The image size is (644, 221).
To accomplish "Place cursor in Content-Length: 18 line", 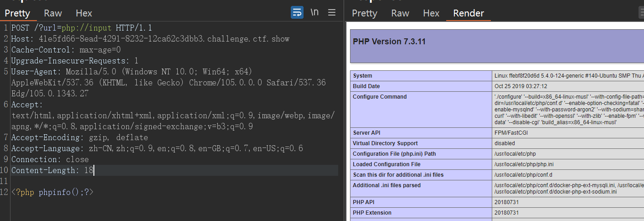I will (x=52, y=170).
